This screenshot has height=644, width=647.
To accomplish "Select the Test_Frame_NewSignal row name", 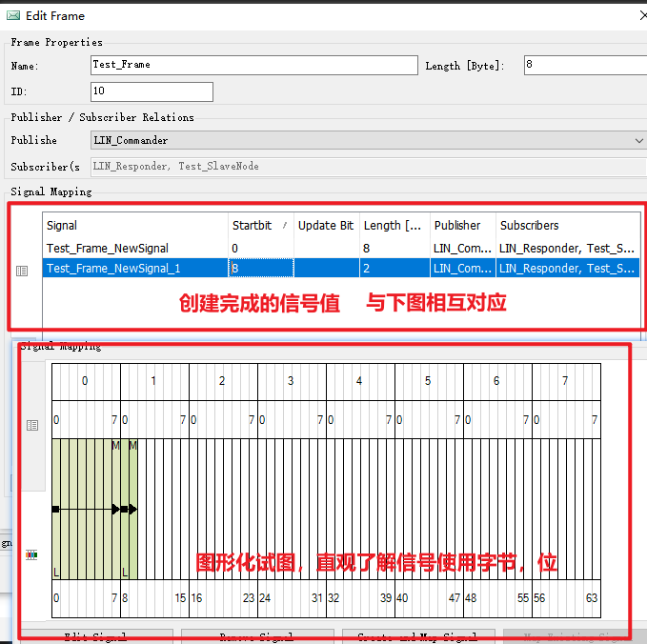I will click(108, 249).
